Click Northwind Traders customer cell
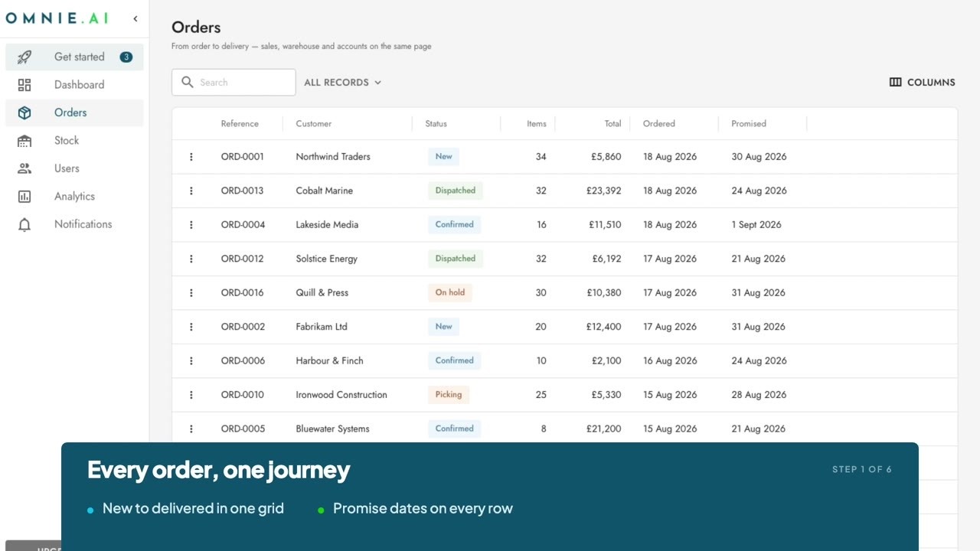980x551 pixels. pyautogui.click(x=333, y=157)
